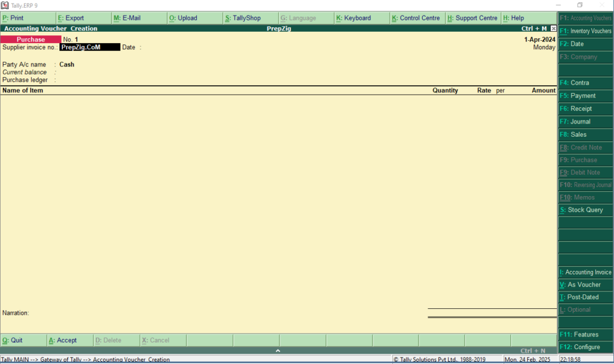Click the Accounting Voucher Creation title
The height and width of the screenshot is (364, 614).
50,29
